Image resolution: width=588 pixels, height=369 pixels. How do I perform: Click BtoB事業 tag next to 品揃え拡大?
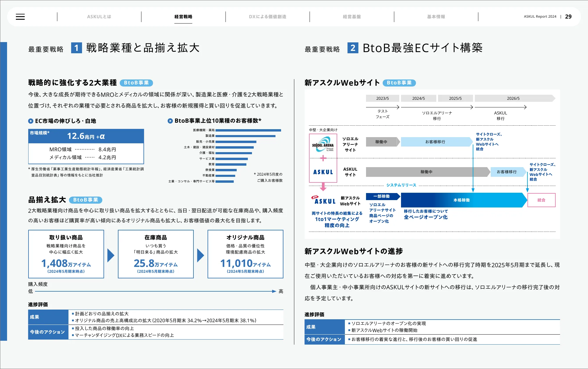[86, 200]
